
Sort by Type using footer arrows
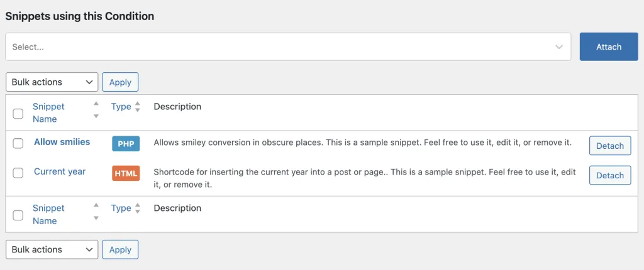pos(138,208)
